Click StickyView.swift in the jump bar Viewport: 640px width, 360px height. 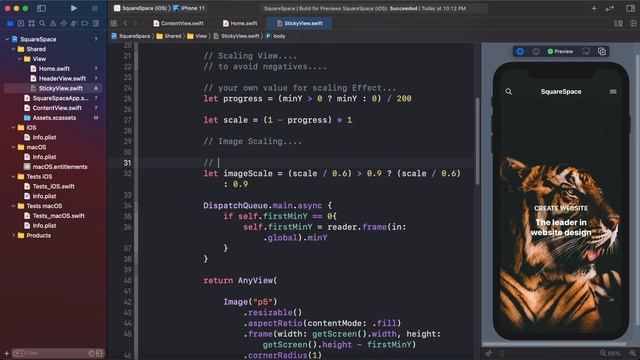(236, 36)
